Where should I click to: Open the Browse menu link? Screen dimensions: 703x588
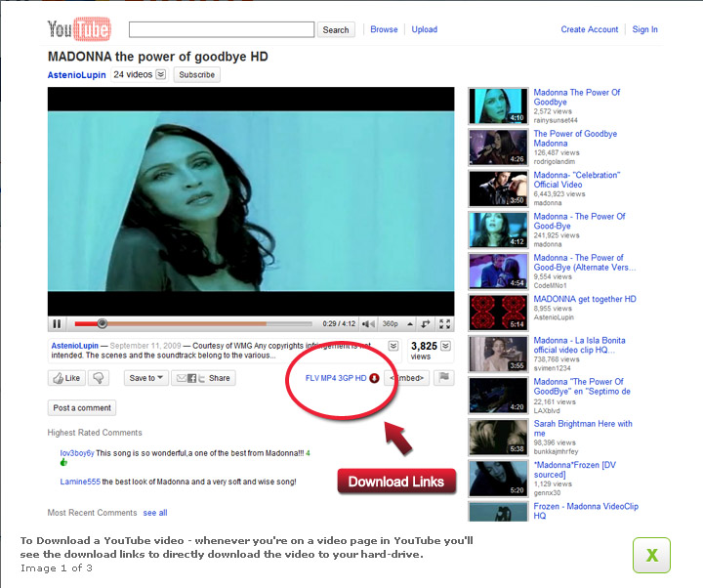coord(384,29)
